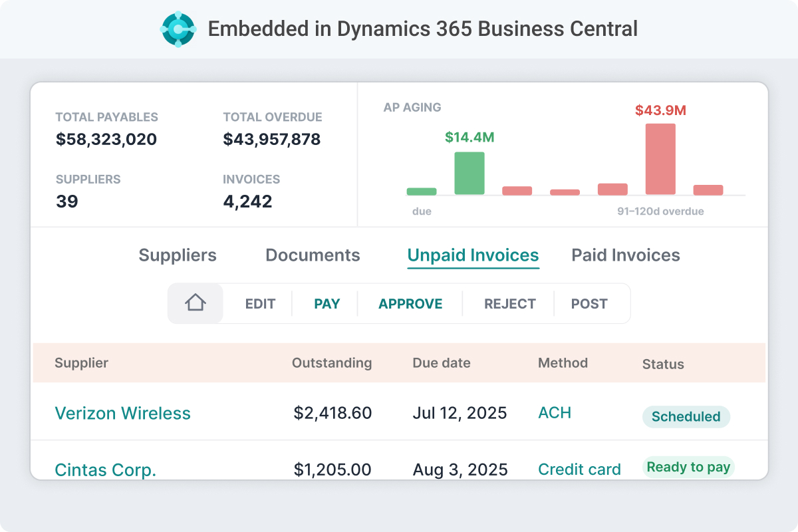Click the $14.4M chart label
The height and width of the screenshot is (532, 798).
(x=469, y=138)
